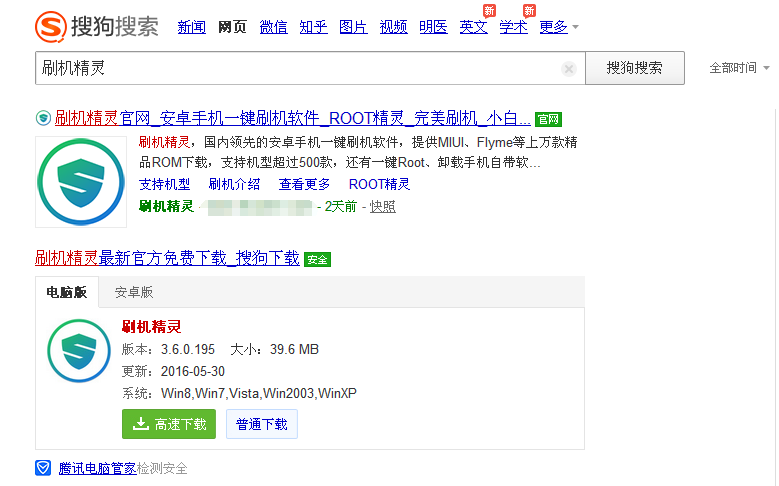The height and width of the screenshot is (486, 779).
Task: Open the 视频 search category
Action: [393, 27]
